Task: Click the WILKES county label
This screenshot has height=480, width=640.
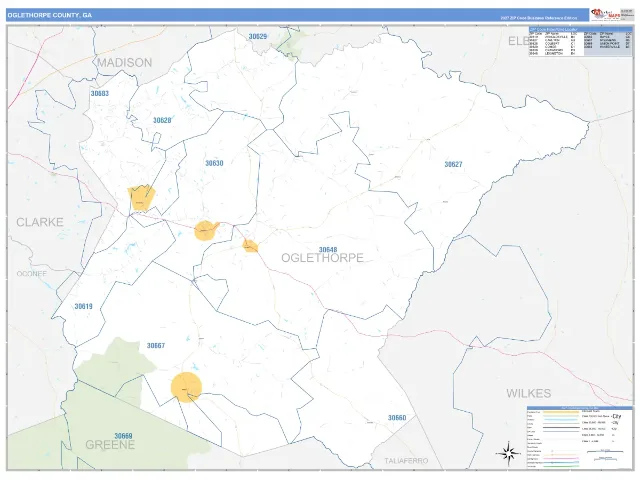Action: (x=529, y=393)
